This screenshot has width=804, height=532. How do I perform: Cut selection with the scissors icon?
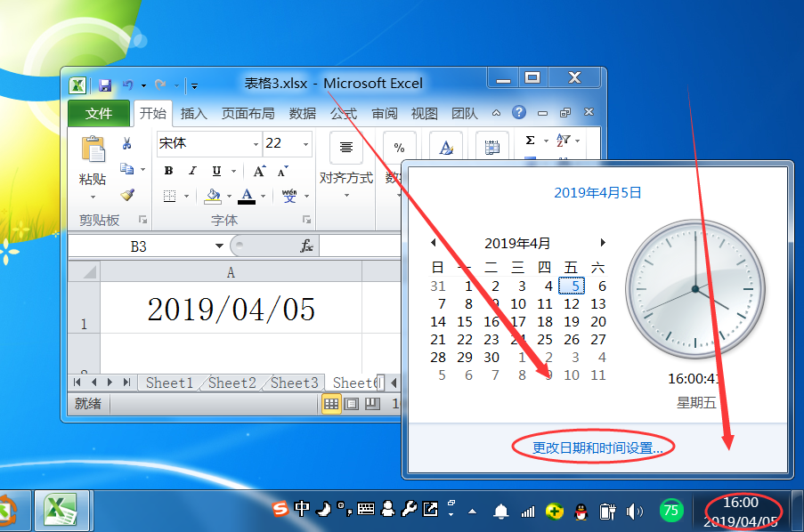(126, 143)
